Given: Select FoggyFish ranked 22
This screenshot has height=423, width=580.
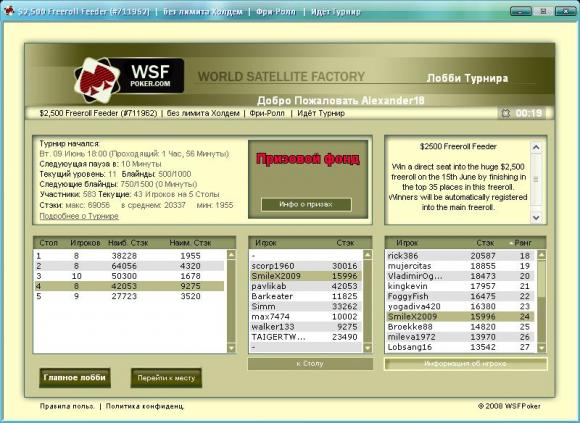Looking at the screenshot, I should point(461,296).
